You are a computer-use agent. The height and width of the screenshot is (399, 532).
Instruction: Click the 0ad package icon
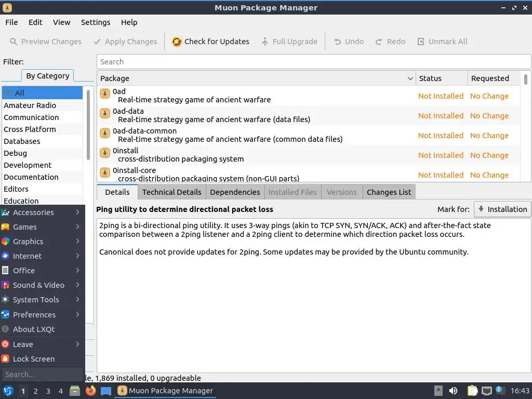[x=105, y=94]
